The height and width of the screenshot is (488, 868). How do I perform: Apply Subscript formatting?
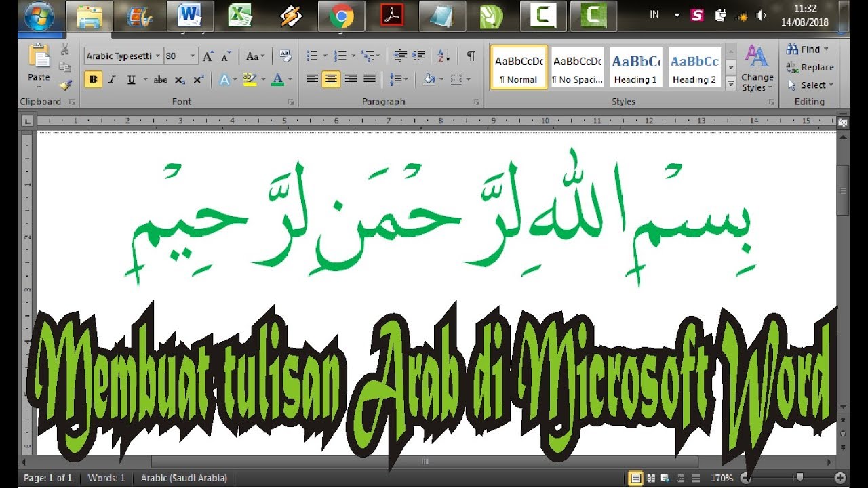tap(180, 79)
